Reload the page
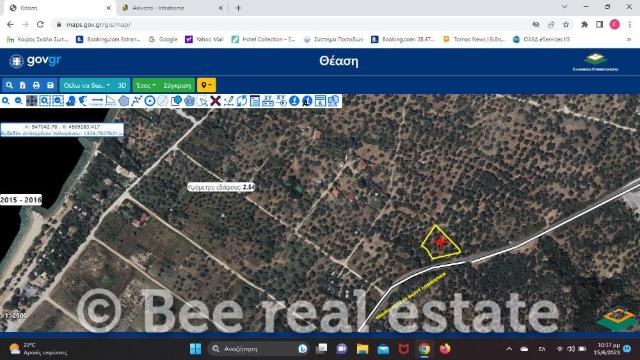 coord(40,24)
